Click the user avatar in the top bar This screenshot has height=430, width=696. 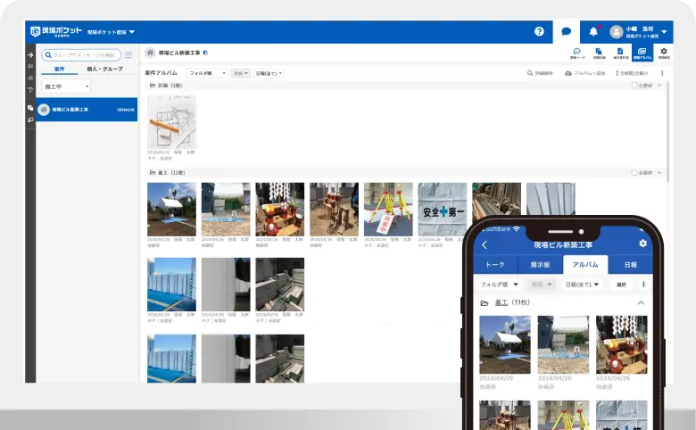coord(616,32)
